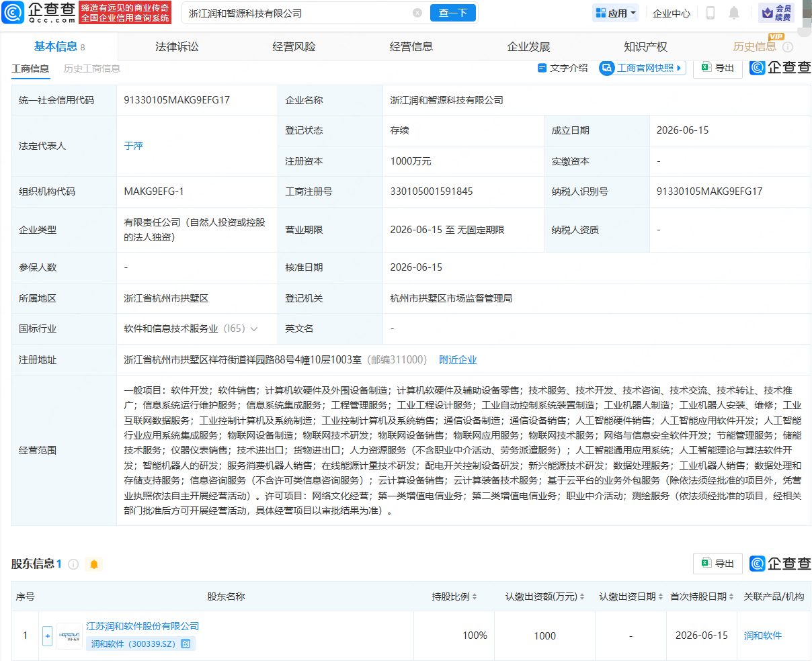Open the info circle icon next to 股东信息
Screen dimensions: 812x661
[73, 564]
